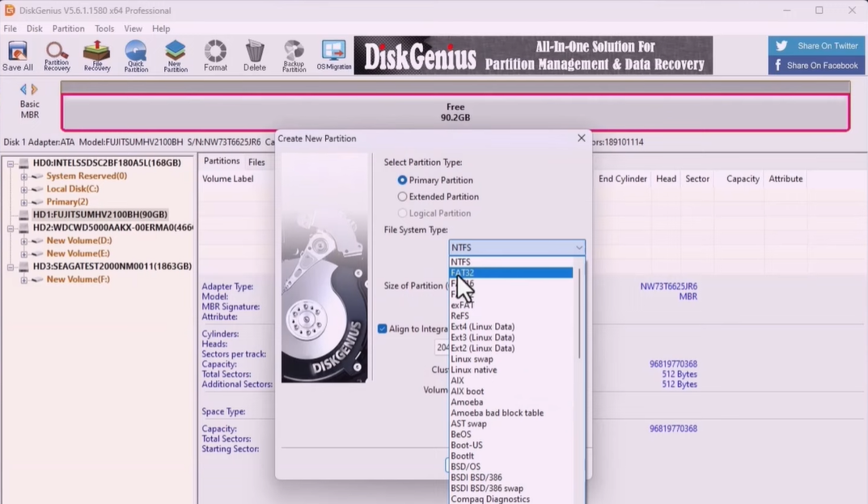Click the Share On Twitter button
This screenshot has width=868, height=504.
[817, 46]
